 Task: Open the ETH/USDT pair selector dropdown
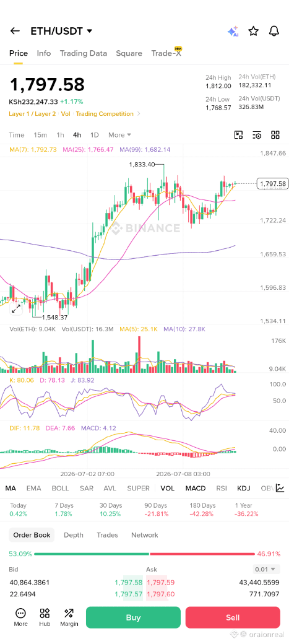(x=62, y=31)
